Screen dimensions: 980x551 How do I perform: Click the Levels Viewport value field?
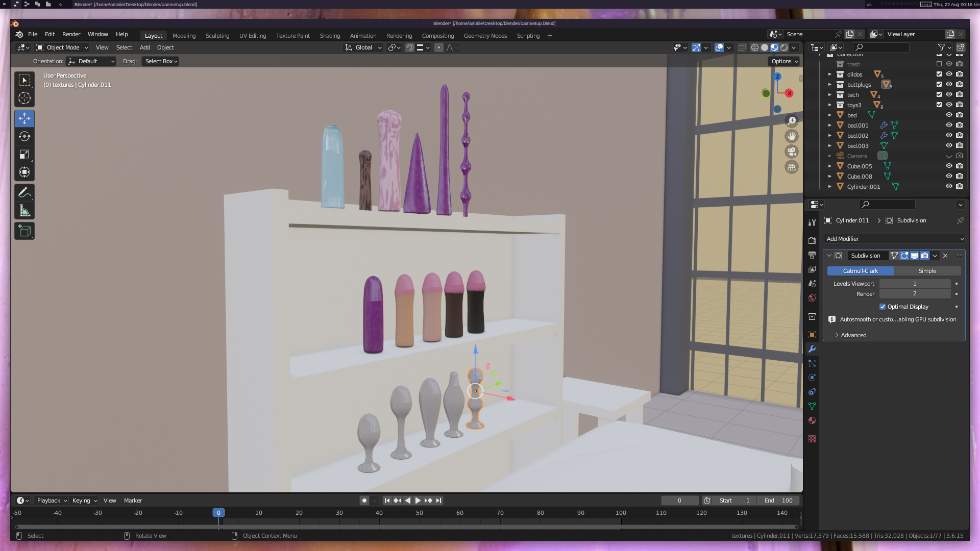pos(914,284)
